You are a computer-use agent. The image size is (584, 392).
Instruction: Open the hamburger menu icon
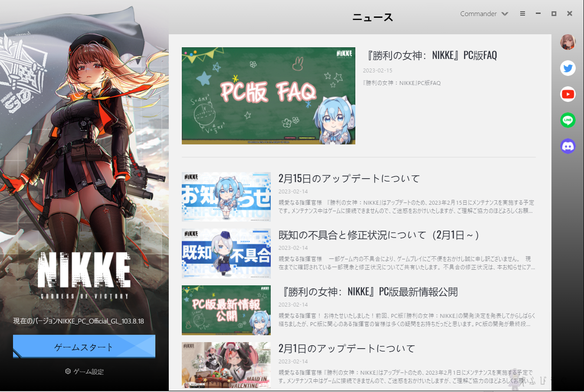pos(522,13)
